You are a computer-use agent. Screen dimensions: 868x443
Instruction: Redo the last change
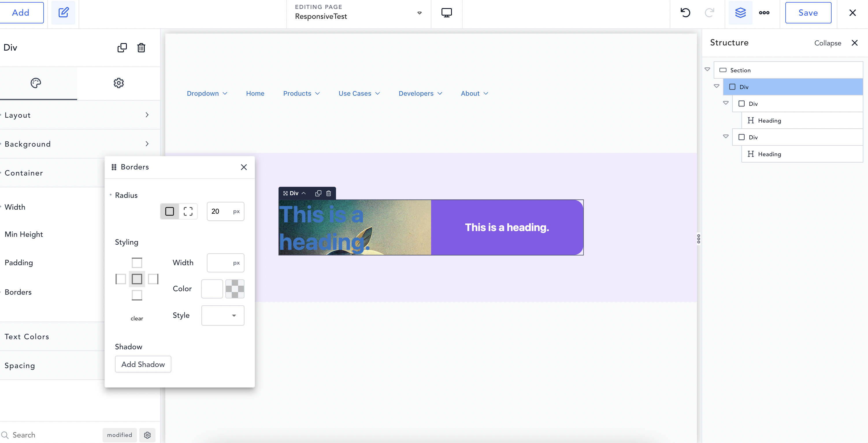pyautogui.click(x=710, y=13)
